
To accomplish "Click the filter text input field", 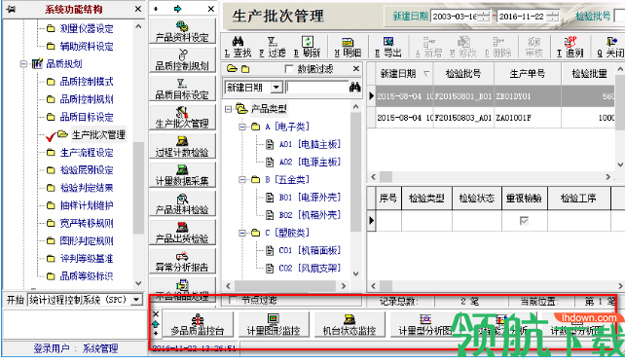I will click(x=317, y=88).
